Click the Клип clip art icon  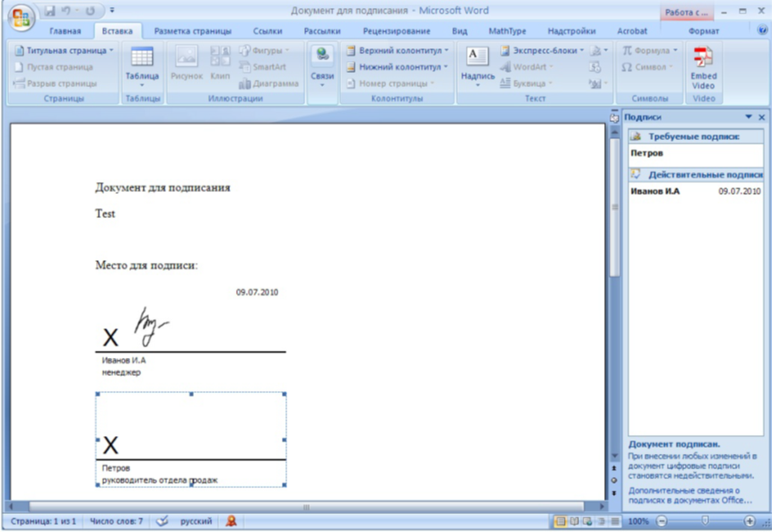220,63
